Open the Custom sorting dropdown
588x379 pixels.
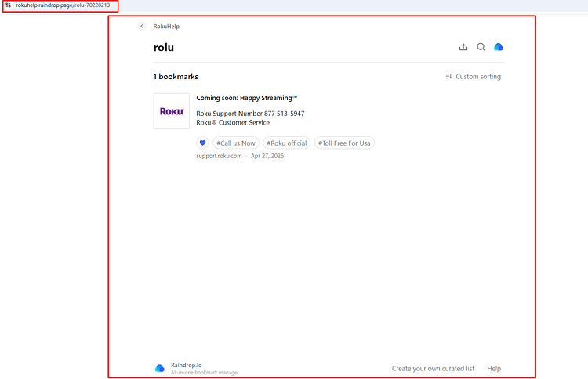[474, 77]
